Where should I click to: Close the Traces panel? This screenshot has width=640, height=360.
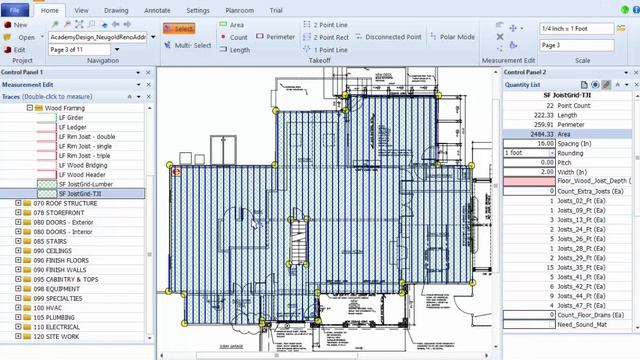click(x=149, y=97)
